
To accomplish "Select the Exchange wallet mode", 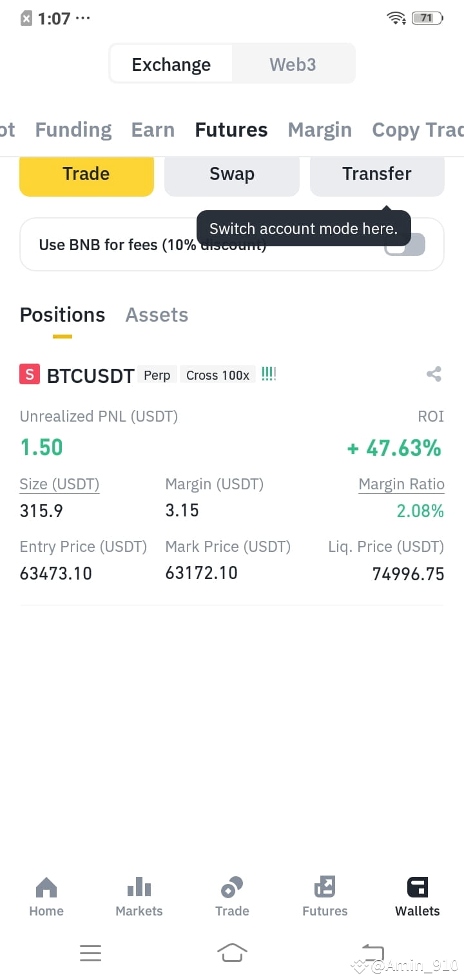I will [171, 64].
